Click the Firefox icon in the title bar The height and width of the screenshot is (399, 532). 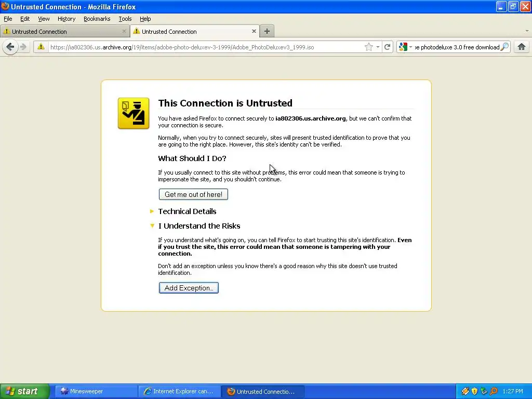pyautogui.click(x=5, y=6)
